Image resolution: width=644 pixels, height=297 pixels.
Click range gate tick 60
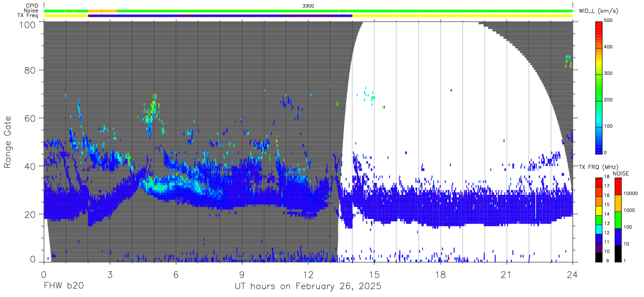(31, 118)
